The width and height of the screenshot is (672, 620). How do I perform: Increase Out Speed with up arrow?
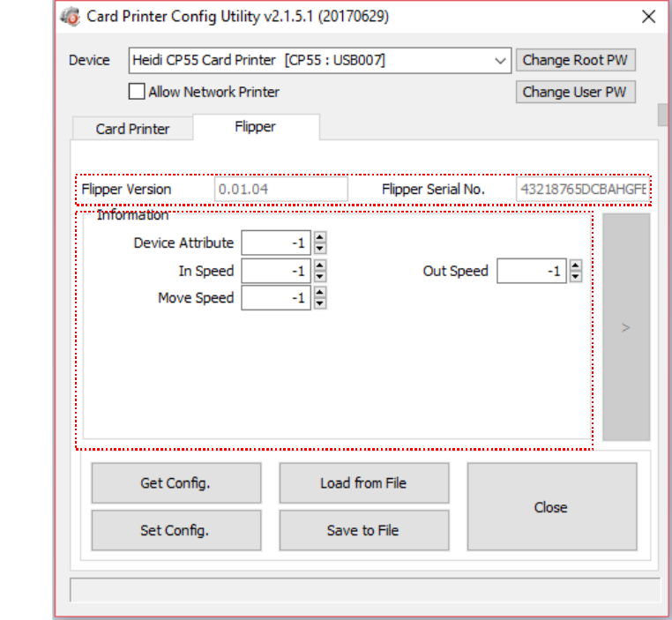[x=575, y=265]
